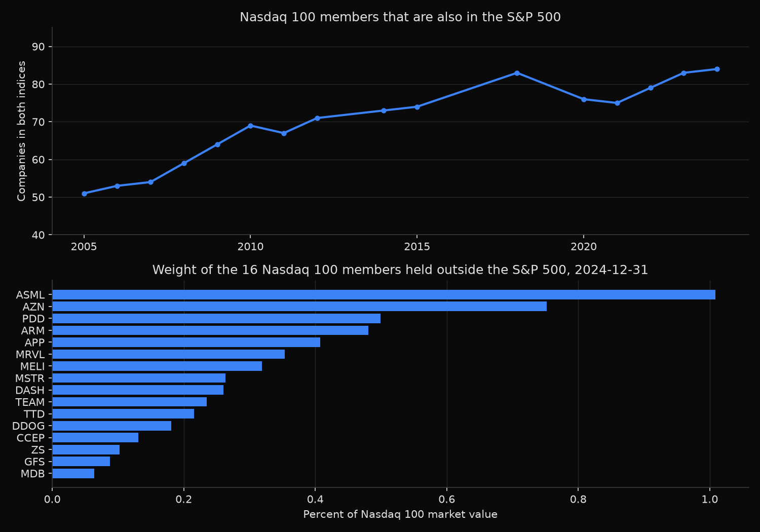
Task: Click the 2021 data point at 75
Action: (x=617, y=103)
